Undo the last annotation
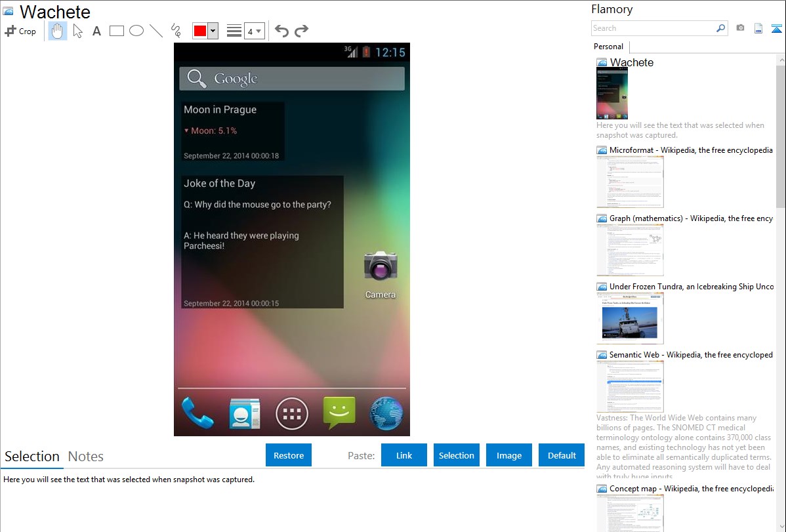This screenshot has width=786, height=532. 281,31
